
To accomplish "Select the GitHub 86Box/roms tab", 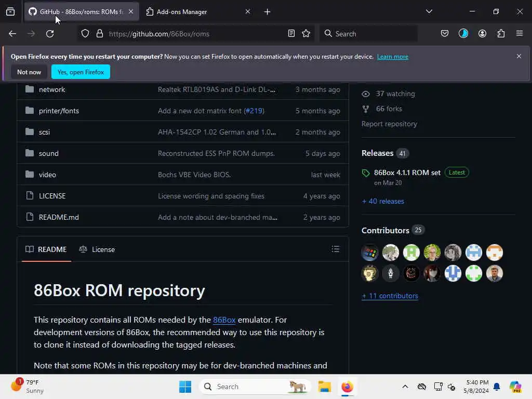I will click(x=82, y=12).
